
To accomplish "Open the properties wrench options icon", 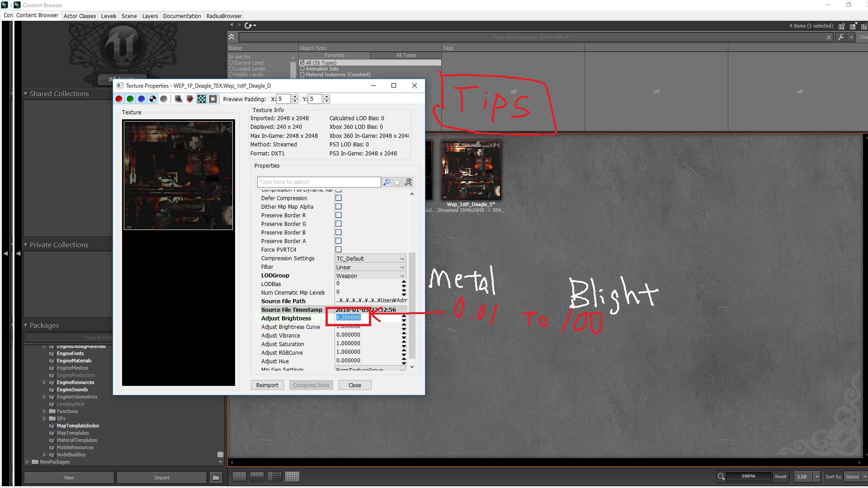I will pyautogui.click(x=408, y=182).
